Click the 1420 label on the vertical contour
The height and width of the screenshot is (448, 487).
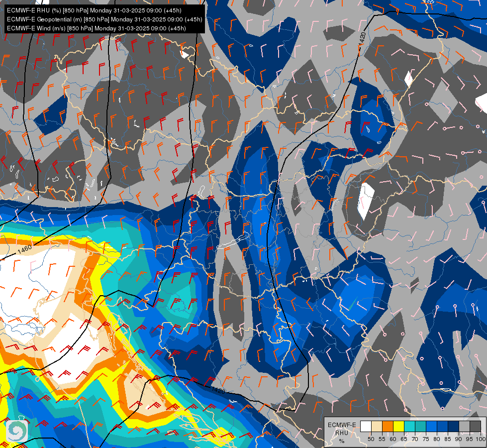pyautogui.click(x=362, y=39)
